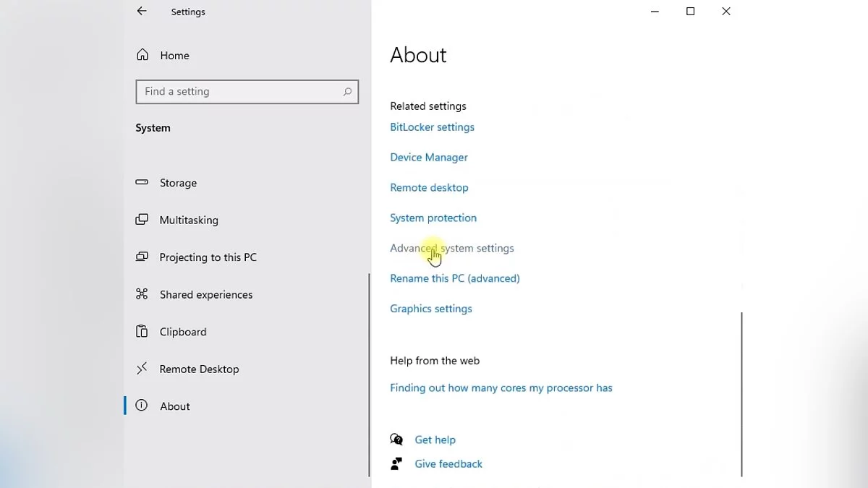The width and height of the screenshot is (868, 488).
Task: Click the right pane vertical scrollbar
Action: pos(742,394)
